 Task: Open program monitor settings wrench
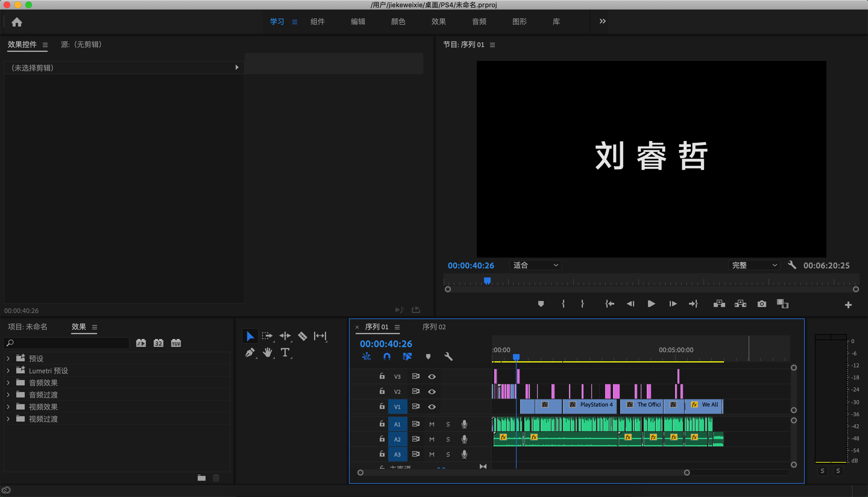click(x=792, y=265)
